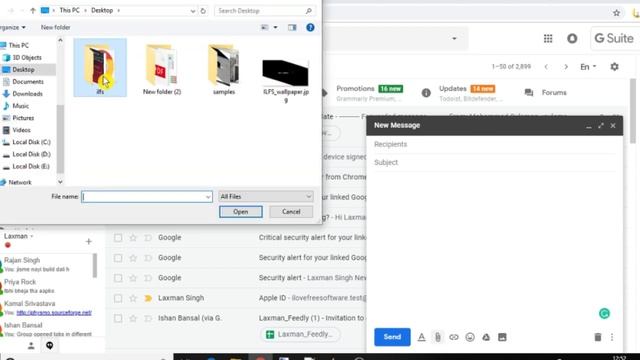Select Music in navigation tree
Image resolution: width=640 pixels, height=360 pixels.
pyautogui.click(x=20, y=106)
